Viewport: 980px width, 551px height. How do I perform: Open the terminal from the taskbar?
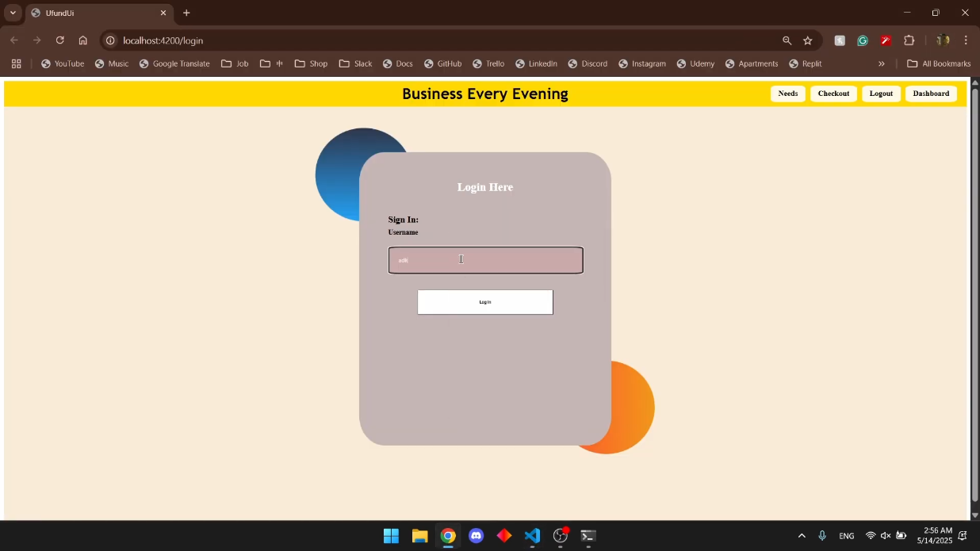pos(588,536)
